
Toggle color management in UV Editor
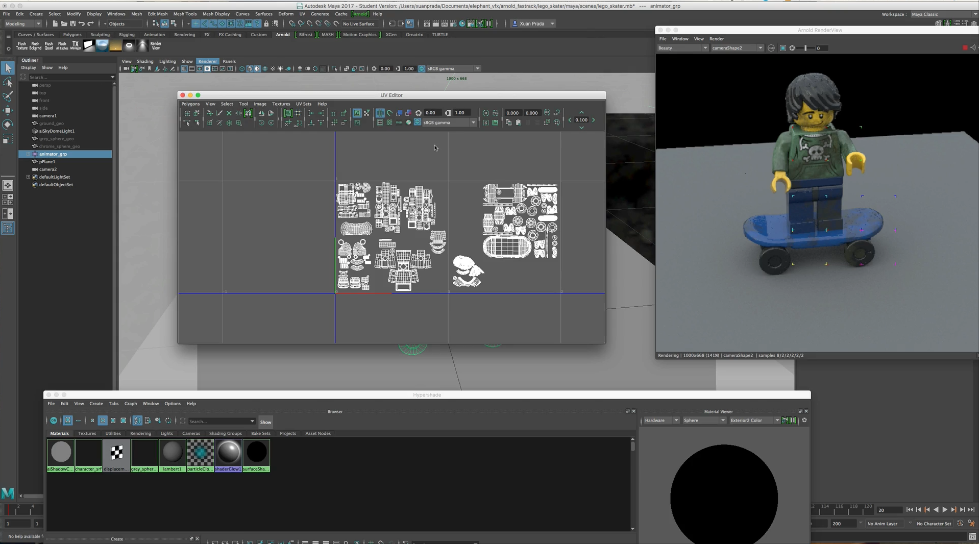tap(418, 122)
